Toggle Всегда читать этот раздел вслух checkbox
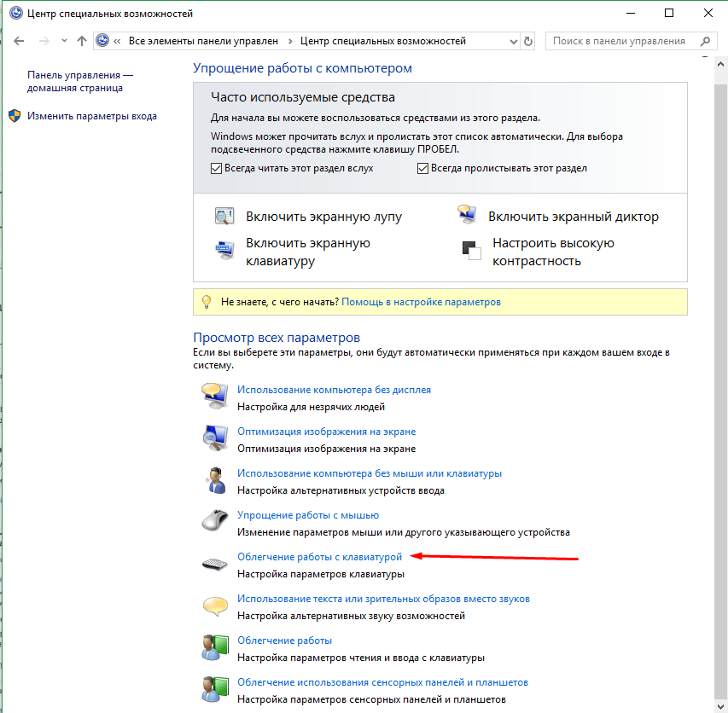This screenshot has width=728, height=713. pyautogui.click(x=216, y=168)
